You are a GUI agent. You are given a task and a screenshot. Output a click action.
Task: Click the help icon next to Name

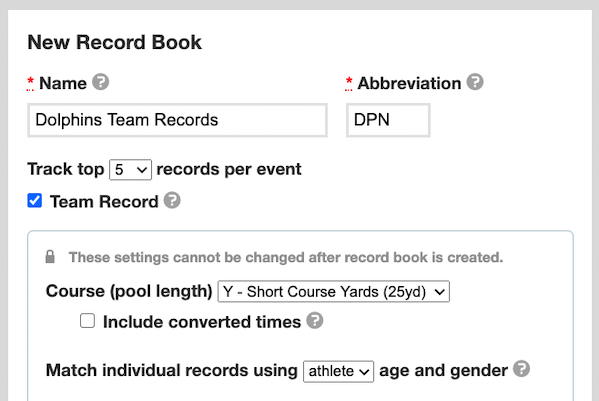[x=101, y=82]
